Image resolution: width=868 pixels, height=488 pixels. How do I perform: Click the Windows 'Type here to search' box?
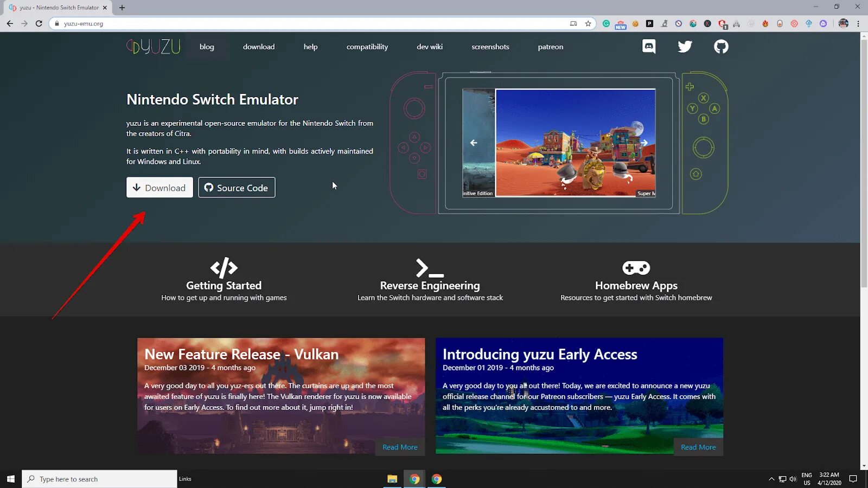99,479
